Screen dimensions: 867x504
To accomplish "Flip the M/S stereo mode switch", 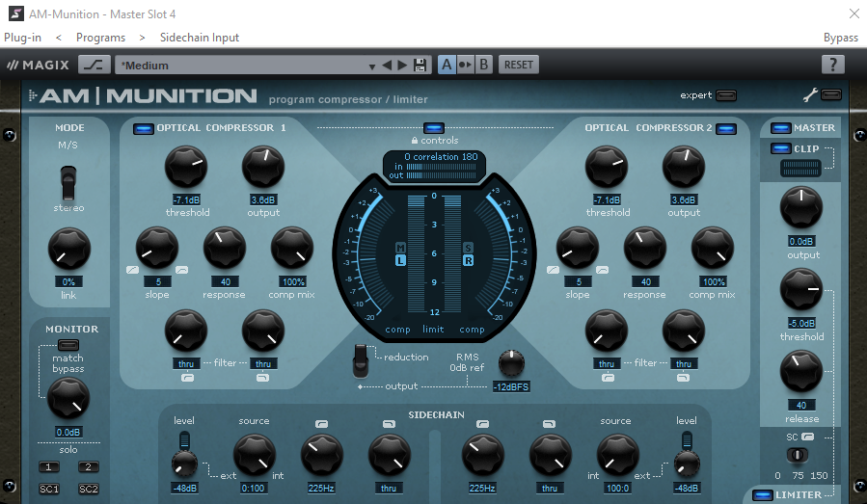I will pyautogui.click(x=68, y=182).
